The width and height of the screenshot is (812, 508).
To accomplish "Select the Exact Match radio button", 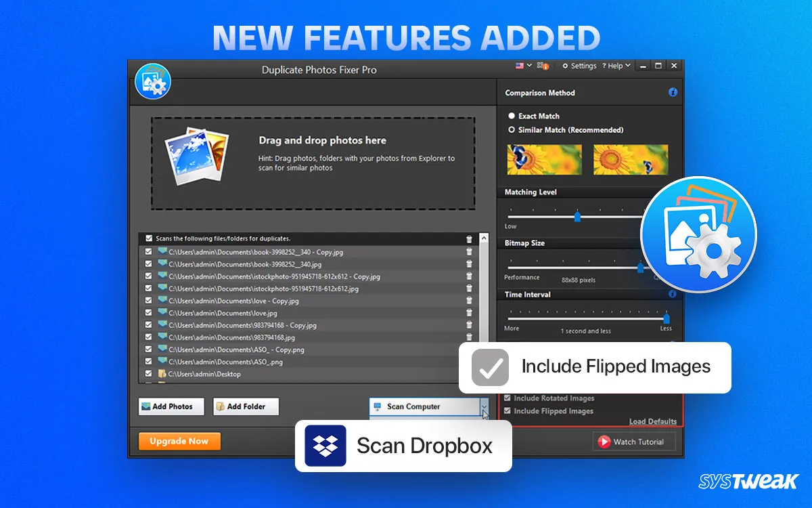I will point(512,116).
